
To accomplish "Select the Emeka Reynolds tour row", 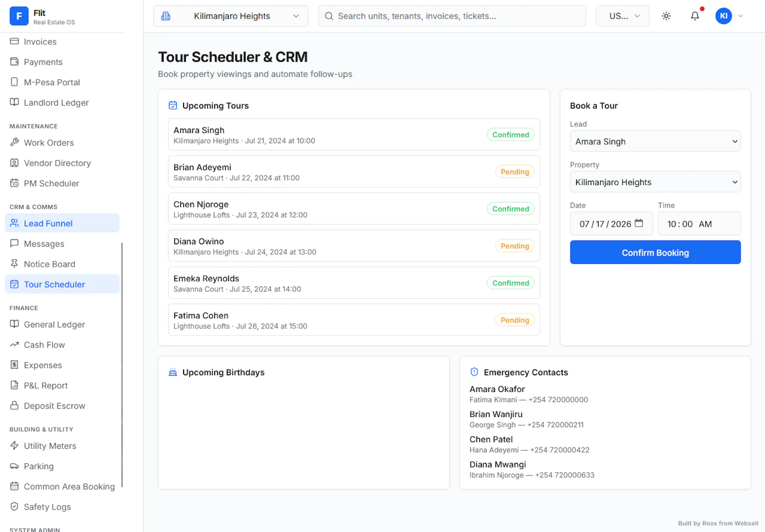I will 354,283.
